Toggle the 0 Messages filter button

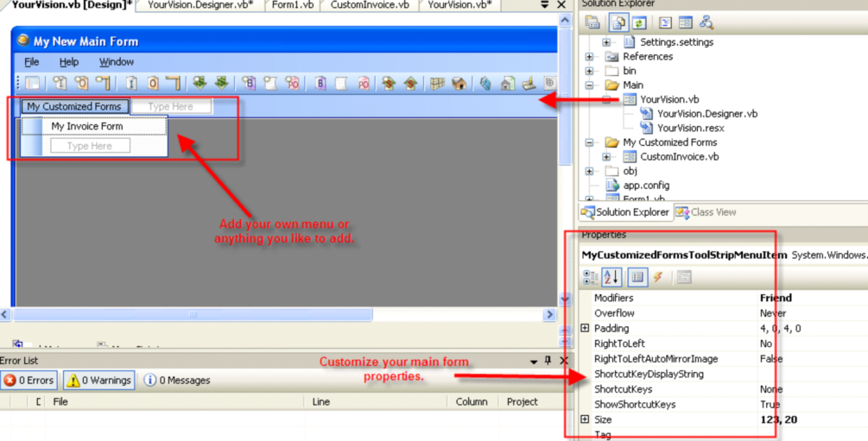(x=178, y=380)
